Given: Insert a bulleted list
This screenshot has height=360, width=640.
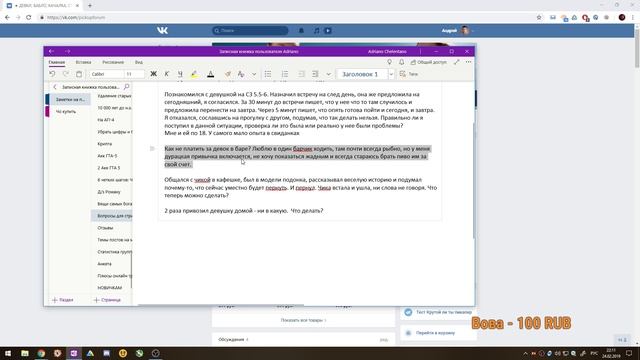Looking at the screenshot, I should [x=268, y=74].
